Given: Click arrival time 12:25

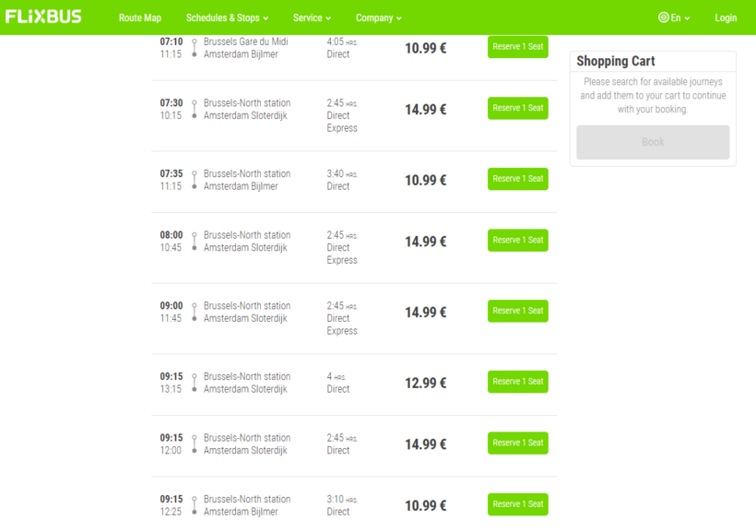Looking at the screenshot, I should point(171,512).
